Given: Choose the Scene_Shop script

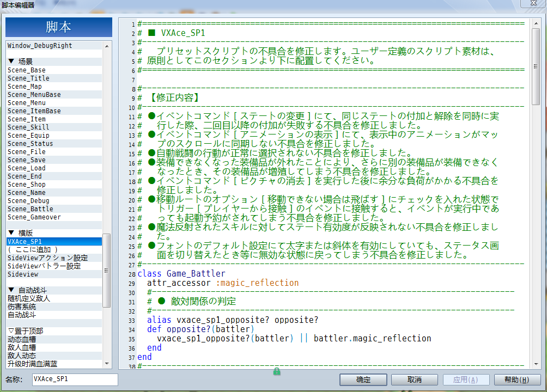Looking at the screenshot, I should [x=54, y=185].
